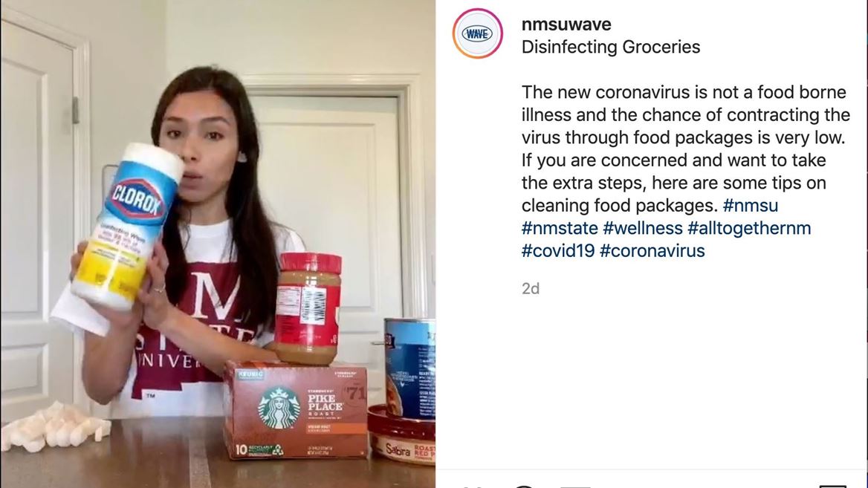868x488 pixels.
Task: Select the #coronavirus hashtag
Action: click(x=652, y=250)
